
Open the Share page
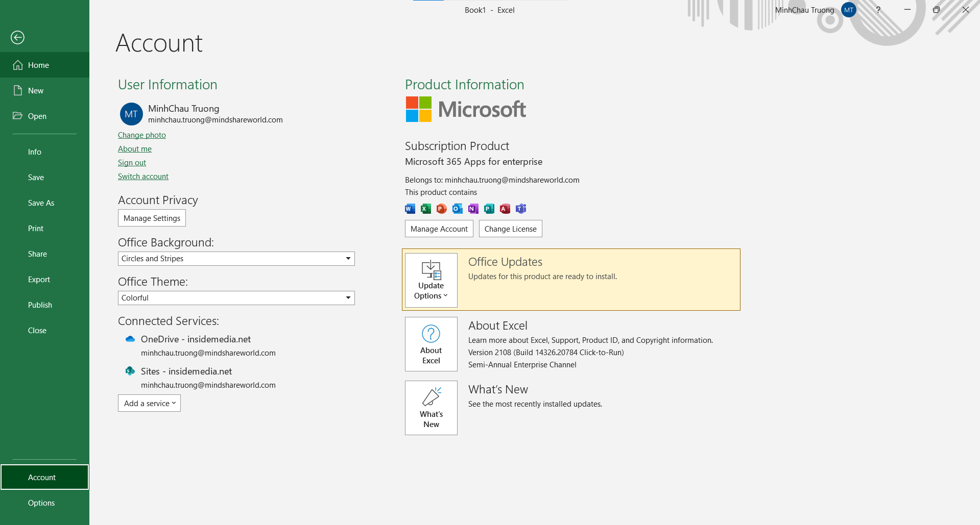click(x=44, y=254)
